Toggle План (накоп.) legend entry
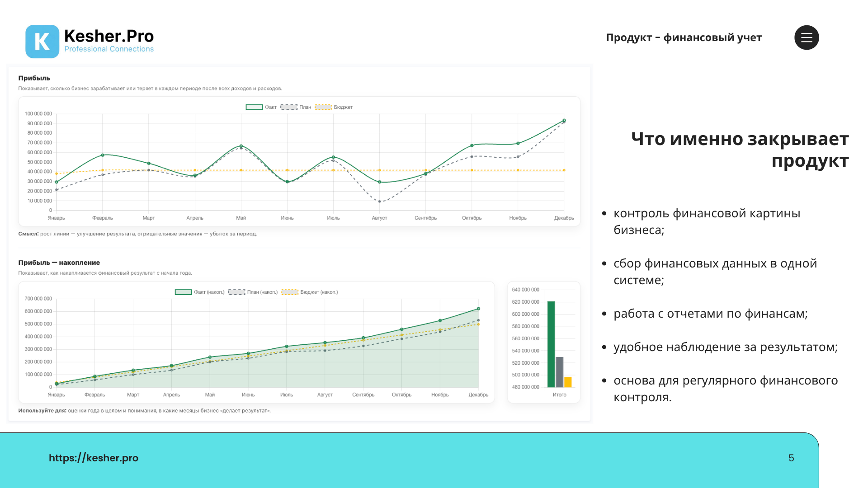 pyautogui.click(x=253, y=292)
